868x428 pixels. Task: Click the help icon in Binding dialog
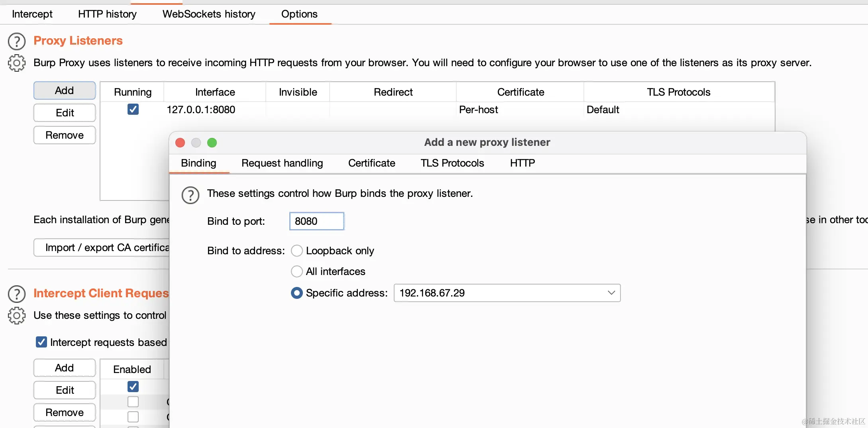coord(190,195)
